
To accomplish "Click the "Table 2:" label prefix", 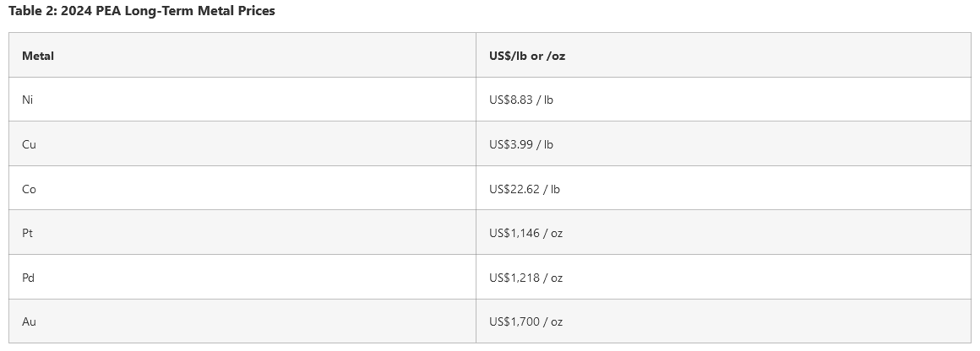I will pos(32,11).
